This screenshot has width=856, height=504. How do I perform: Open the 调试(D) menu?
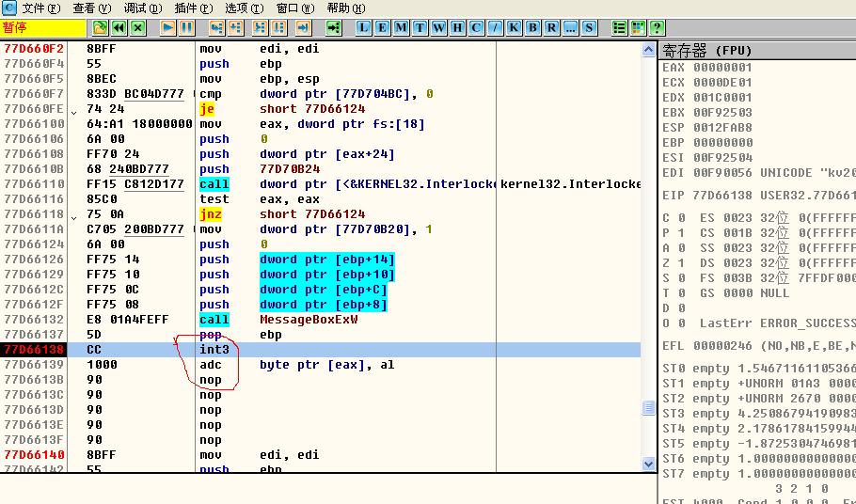pyautogui.click(x=142, y=8)
